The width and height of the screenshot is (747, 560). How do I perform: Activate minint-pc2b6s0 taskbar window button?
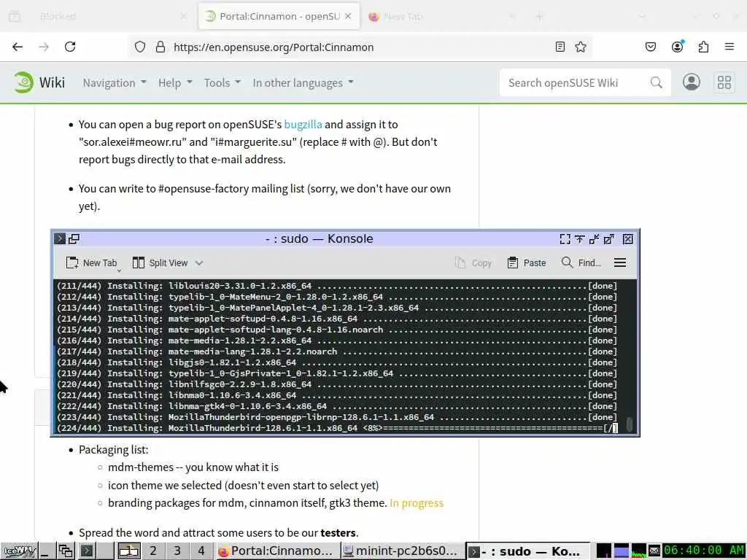402,551
